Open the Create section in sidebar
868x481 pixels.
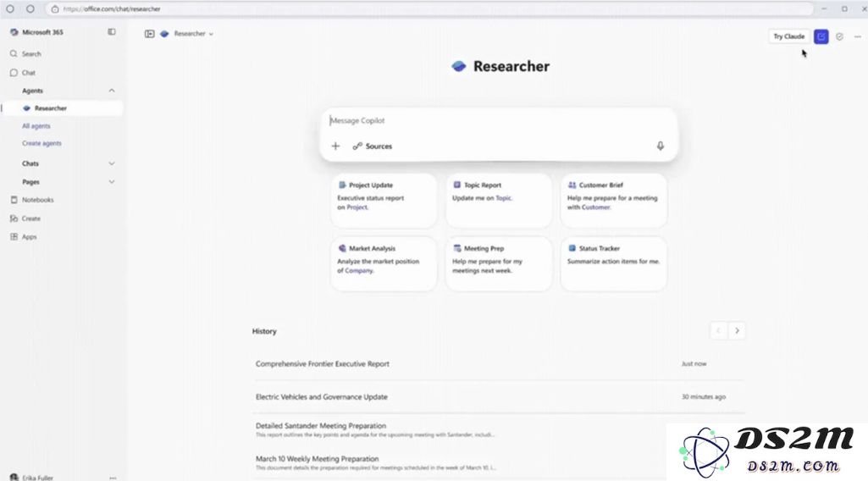point(30,218)
